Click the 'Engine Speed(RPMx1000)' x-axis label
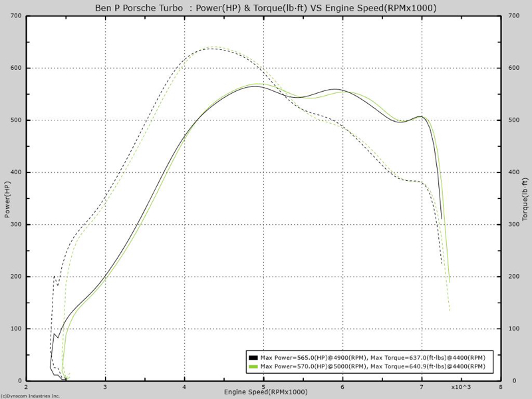The image size is (532, 399). tap(265, 392)
